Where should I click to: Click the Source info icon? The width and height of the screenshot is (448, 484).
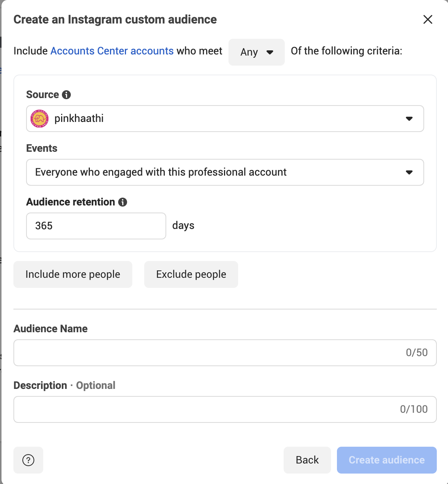(x=66, y=95)
